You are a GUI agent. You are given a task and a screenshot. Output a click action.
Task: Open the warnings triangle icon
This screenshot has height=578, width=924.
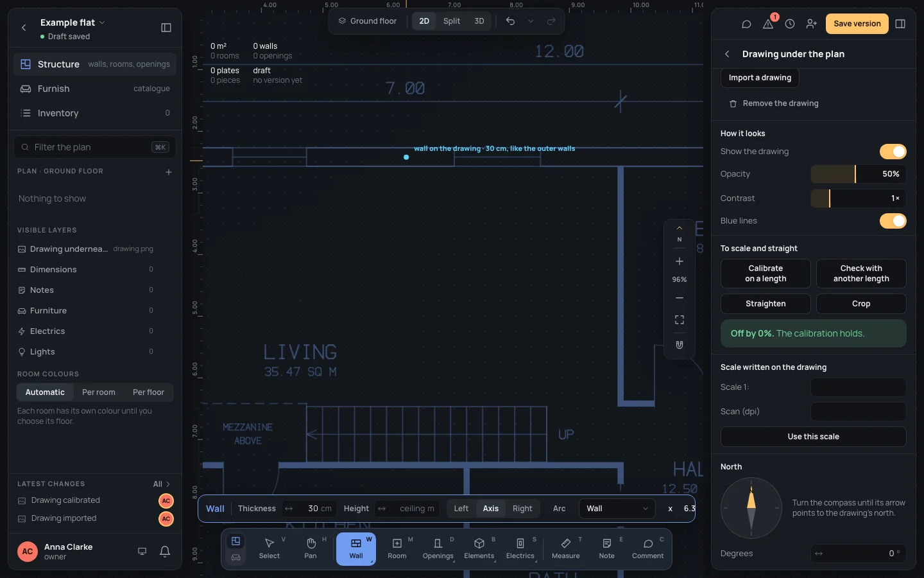[x=768, y=24]
